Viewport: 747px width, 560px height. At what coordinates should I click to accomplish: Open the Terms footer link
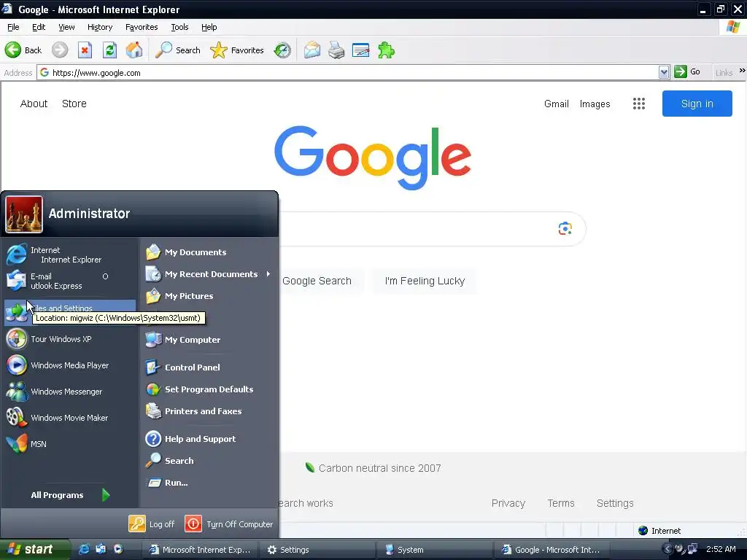(561, 503)
